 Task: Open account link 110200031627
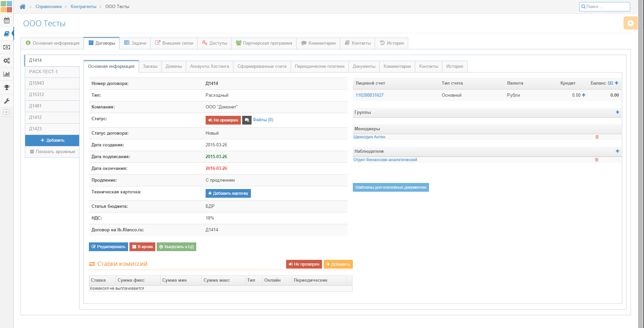click(369, 95)
